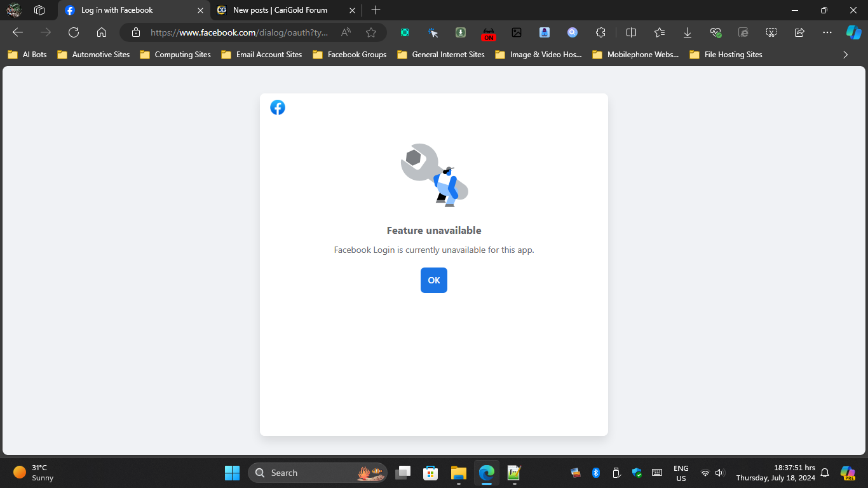The height and width of the screenshot is (488, 868).
Task: Go back to the previous page
Action: pyautogui.click(x=18, y=32)
